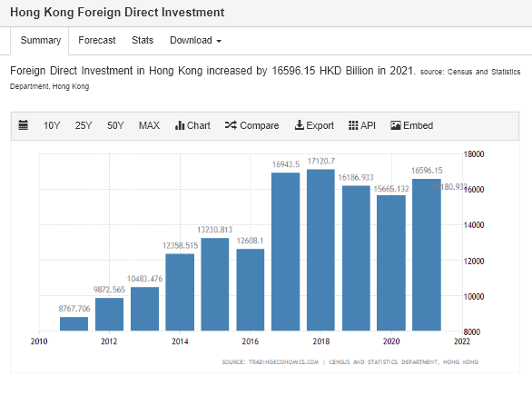The width and height of the screenshot is (532, 395).
Task: Click the bar labeled 9872.565
Action: [109, 314]
